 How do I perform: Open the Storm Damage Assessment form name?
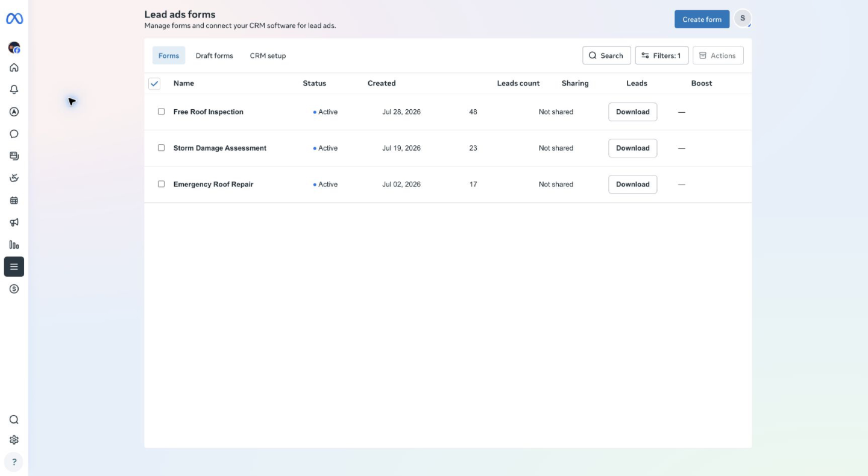click(x=220, y=148)
